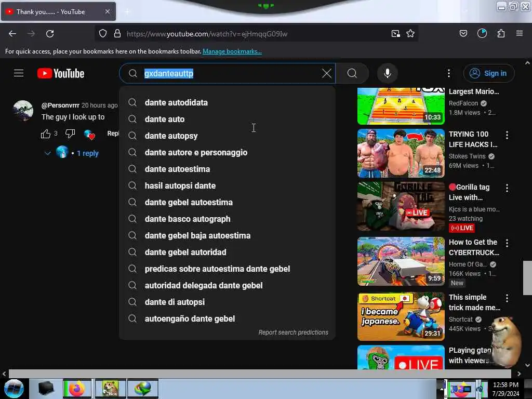This screenshot has height=399, width=532.
Task: Select suggestion dante autopsy
Action: (x=227, y=136)
